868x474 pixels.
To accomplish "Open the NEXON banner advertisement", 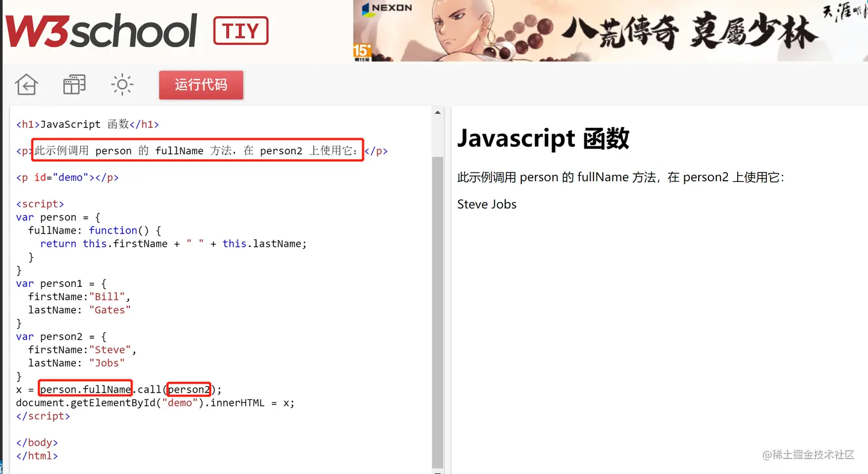I will [x=610, y=30].
